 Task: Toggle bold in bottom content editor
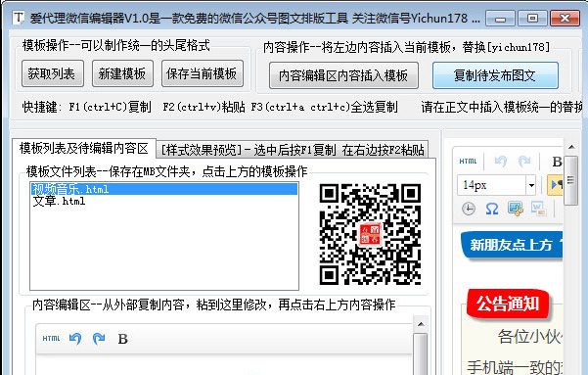tap(122, 339)
